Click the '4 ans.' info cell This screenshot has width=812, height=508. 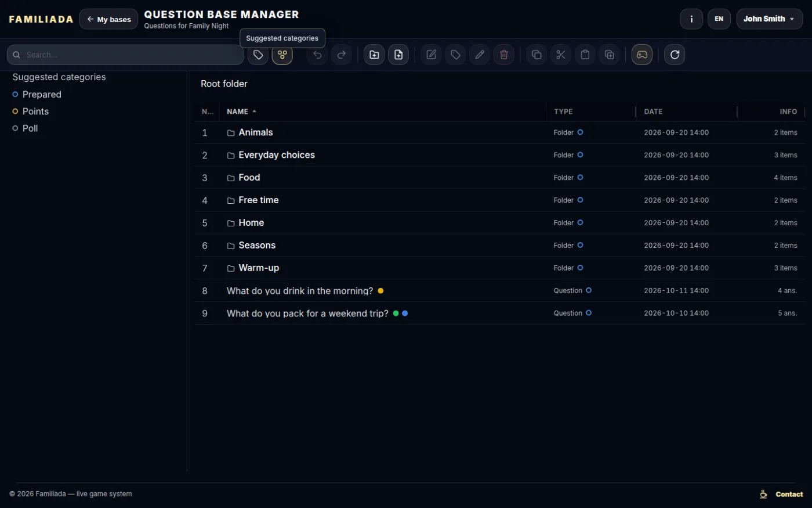(x=788, y=290)
